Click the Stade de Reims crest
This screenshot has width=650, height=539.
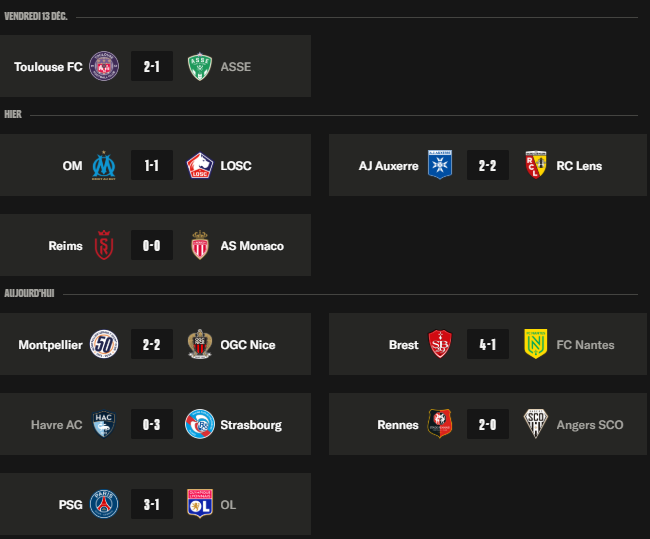[104, 246]
